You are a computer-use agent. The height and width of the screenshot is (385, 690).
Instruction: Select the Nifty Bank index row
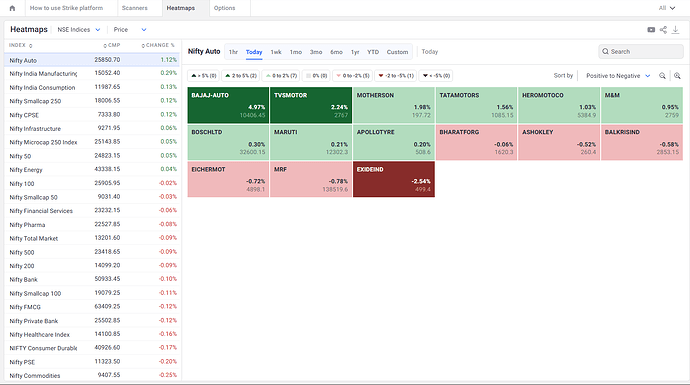pos(92,279)
